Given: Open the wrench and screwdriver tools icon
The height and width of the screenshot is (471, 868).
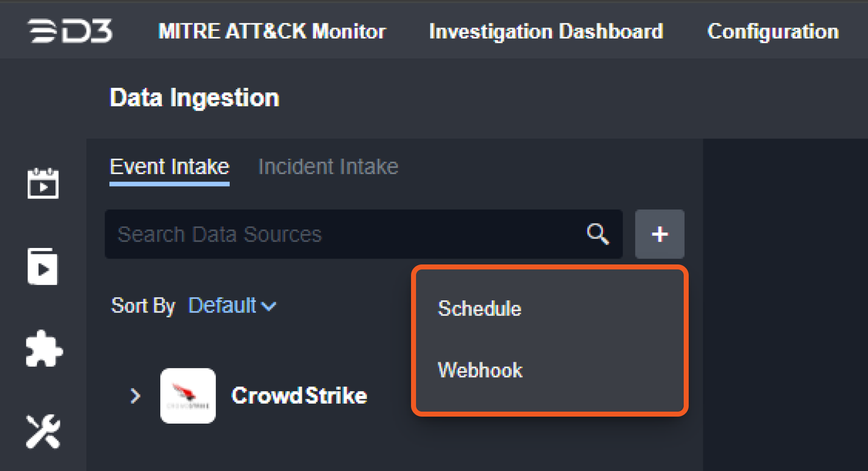Looking at the screenshot, I should click(x=43, y=432).
